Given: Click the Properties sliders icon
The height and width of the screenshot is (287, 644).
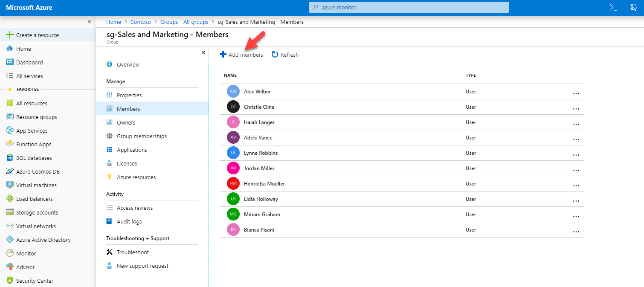Looking at the screenshot, I should (109, 95).
